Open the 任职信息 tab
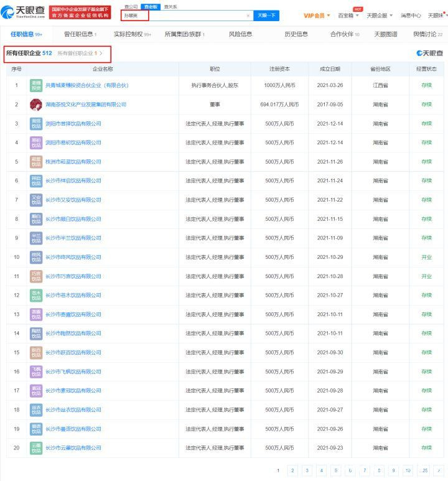448x481 pixels. coord(26,34)
